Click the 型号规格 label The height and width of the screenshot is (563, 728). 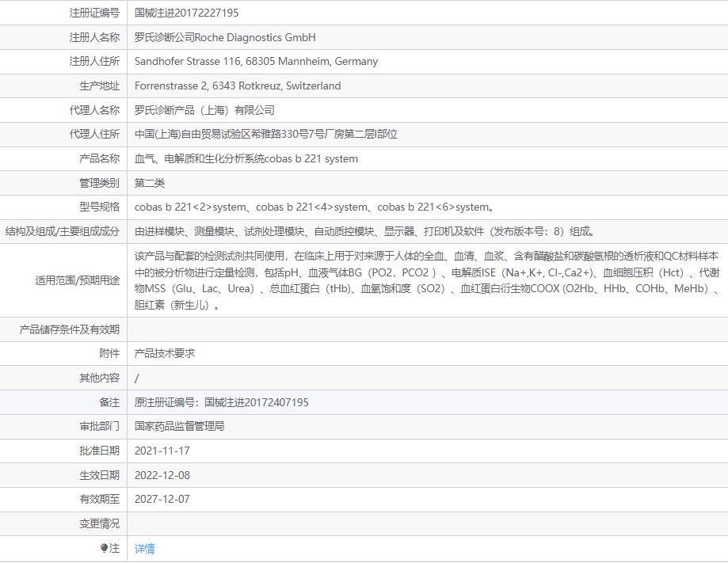point(99,207)
